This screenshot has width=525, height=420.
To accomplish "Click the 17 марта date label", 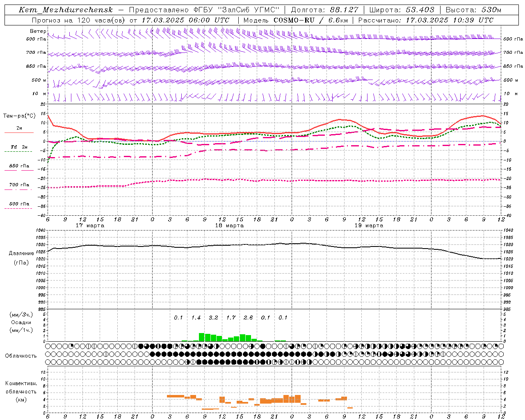I will (x=90, y=226).
